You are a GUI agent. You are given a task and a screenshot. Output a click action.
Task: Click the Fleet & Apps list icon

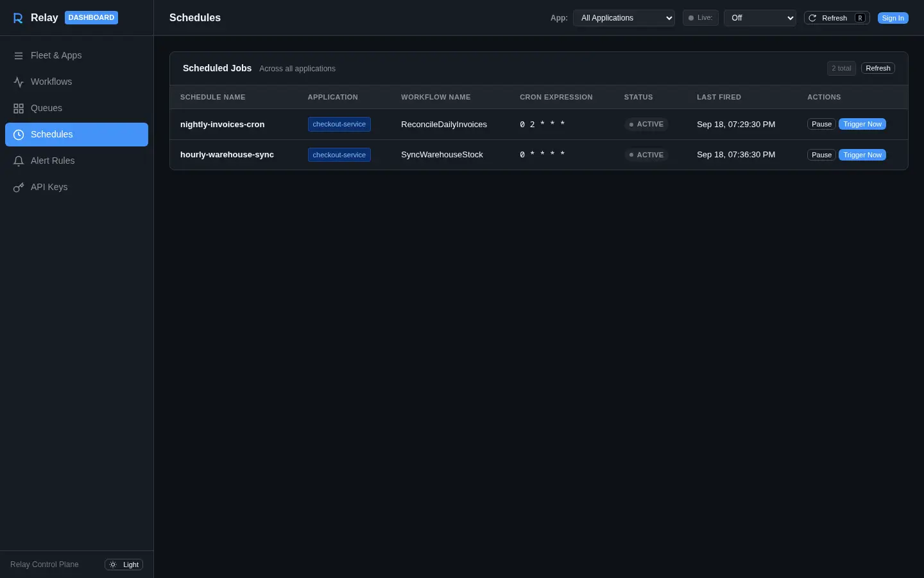[19, 56]
